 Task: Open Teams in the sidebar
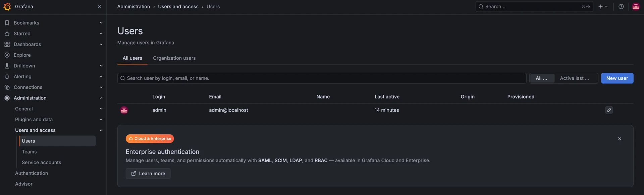pyautogui.click(x=29, y=151)
